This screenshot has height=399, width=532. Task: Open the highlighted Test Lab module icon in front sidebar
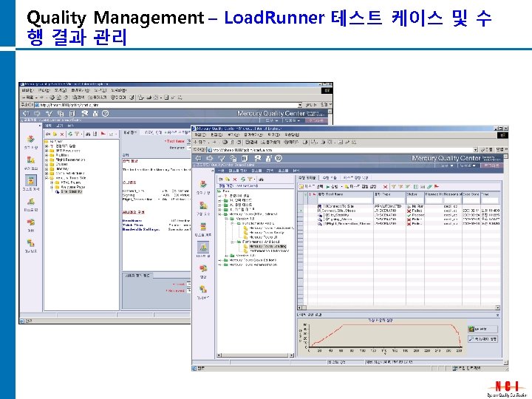tap(203, 247)
